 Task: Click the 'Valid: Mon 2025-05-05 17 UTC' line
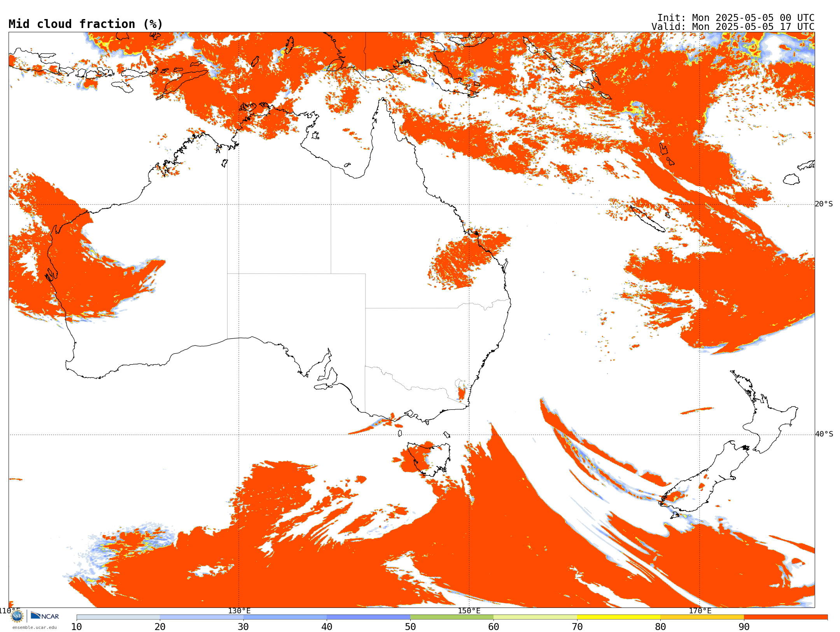point(733,27)
